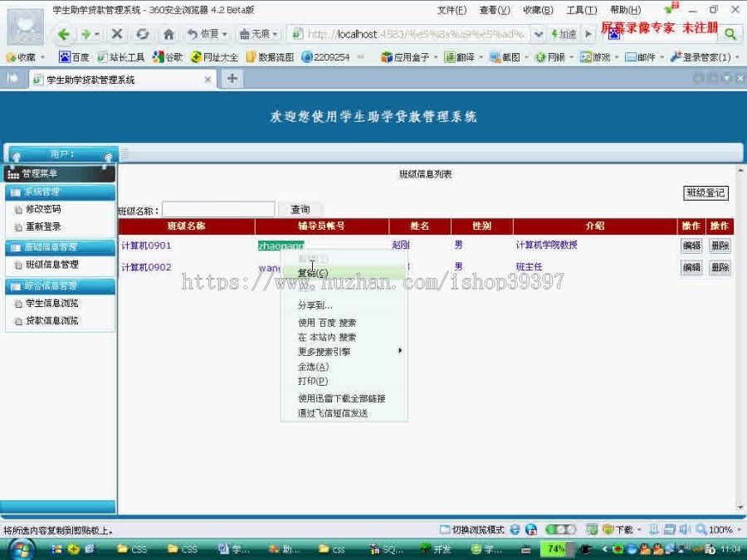Click the stop loading X icon
The width and height of the screenshot is (747, 560).
click(x=117, y=34)
